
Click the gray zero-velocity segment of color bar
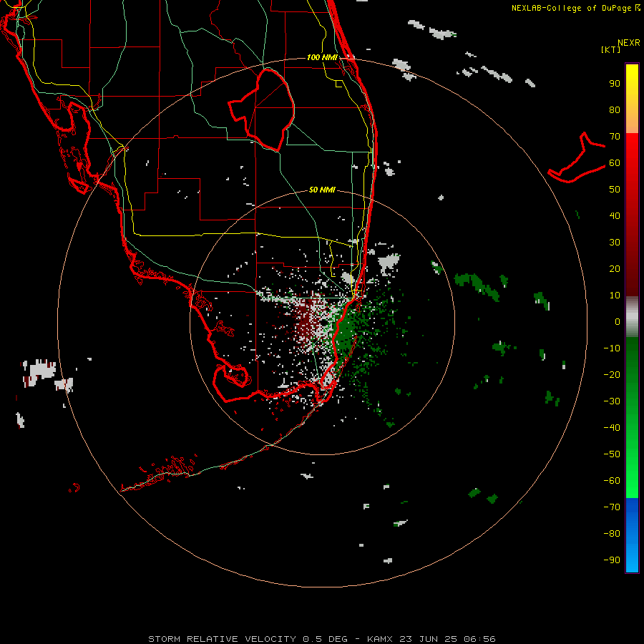pyautogui.click(x=632, y=316)
